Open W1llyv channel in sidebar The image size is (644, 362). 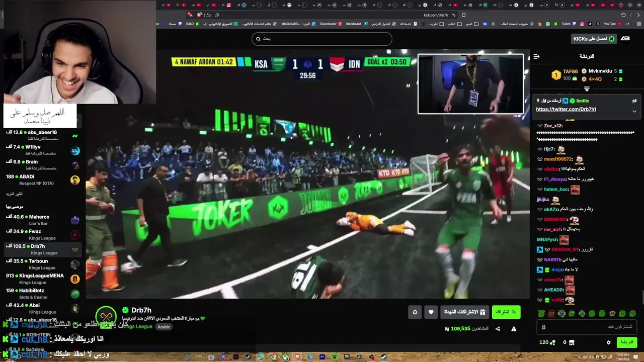42,150
